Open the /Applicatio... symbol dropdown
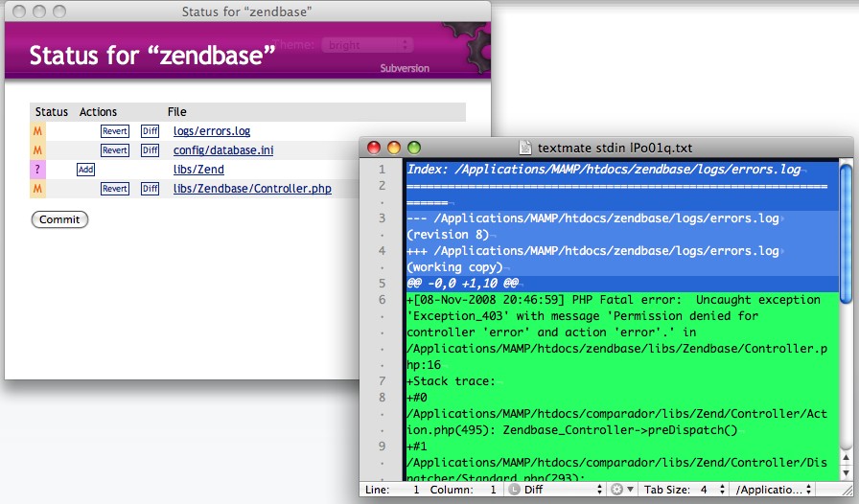This screenshot has height=504, width=859. [x=774, y=490]
